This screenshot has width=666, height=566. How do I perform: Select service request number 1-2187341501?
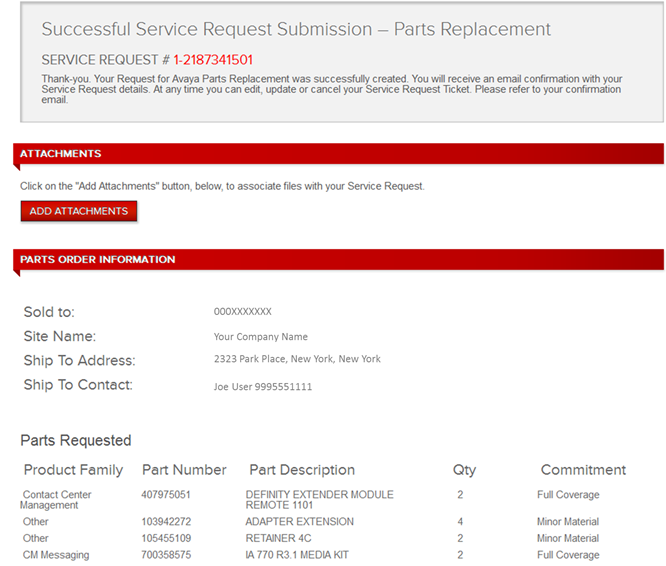tap(213, 60)
